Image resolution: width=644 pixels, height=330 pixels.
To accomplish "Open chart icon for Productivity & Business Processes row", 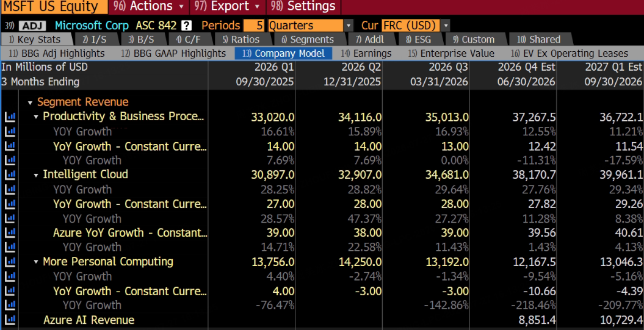I will [10, 117].
